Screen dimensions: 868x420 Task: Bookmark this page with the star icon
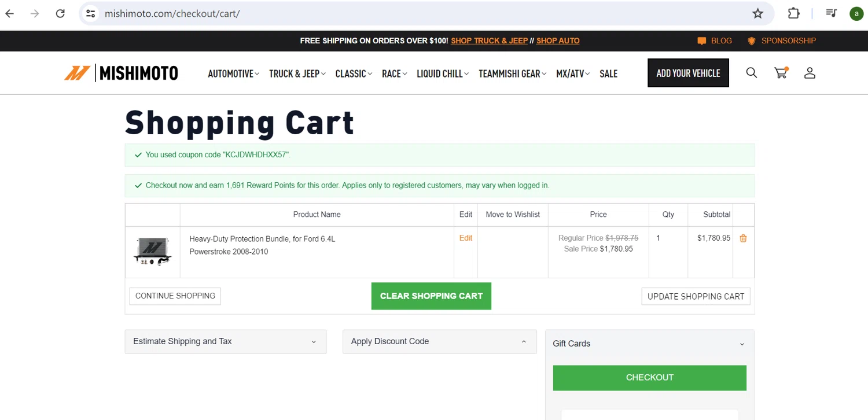(757, 13)
